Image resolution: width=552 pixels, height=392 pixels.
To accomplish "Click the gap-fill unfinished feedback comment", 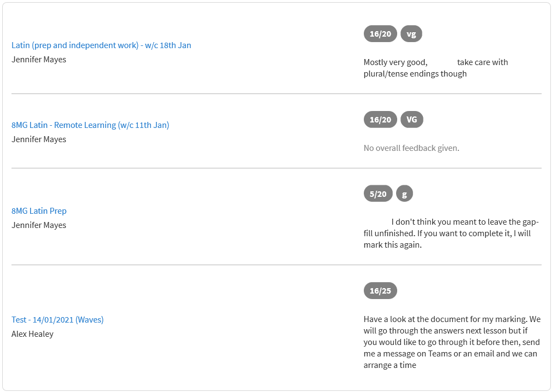I will click(x=451, y=233).
